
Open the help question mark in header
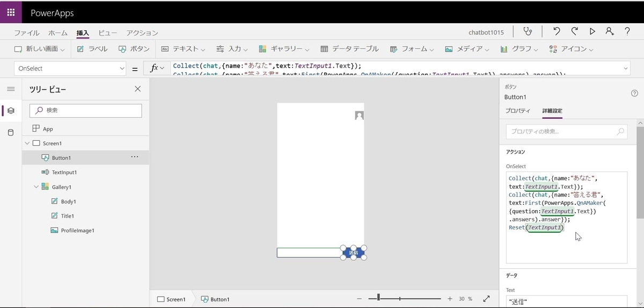click(x=627, y=32)
